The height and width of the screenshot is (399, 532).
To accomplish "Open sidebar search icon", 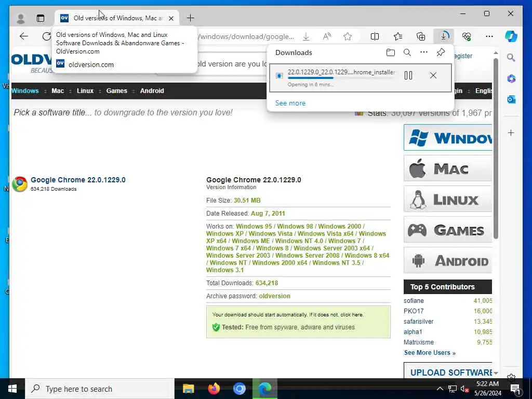I will (511, 58).
